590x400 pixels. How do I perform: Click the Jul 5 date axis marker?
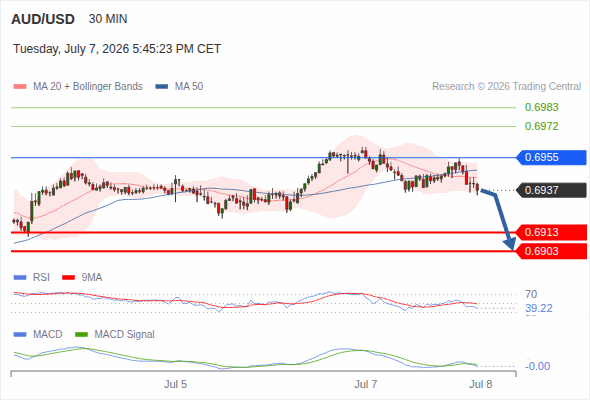point(175,384)
